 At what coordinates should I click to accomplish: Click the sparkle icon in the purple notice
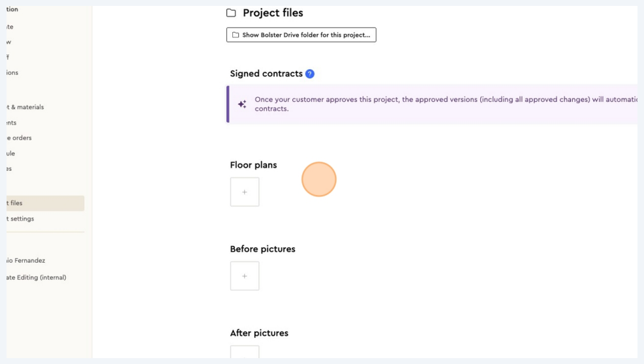242,104
